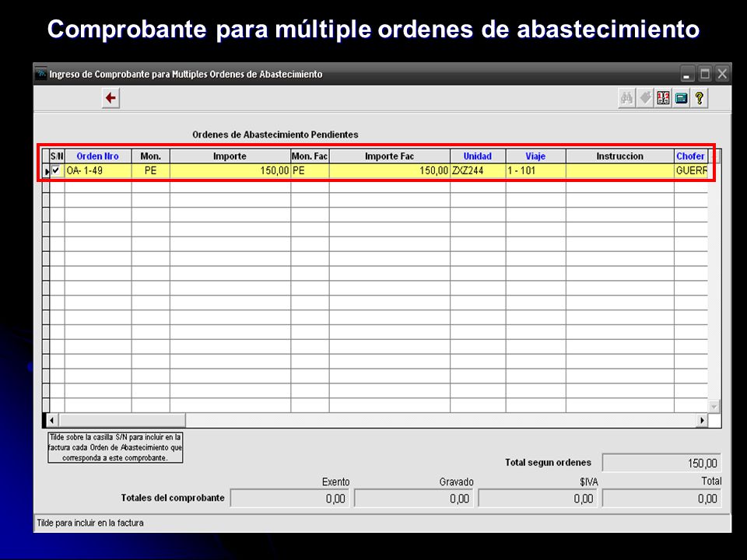
Task: Click the Mon. column header
Action: coord(150,156)
